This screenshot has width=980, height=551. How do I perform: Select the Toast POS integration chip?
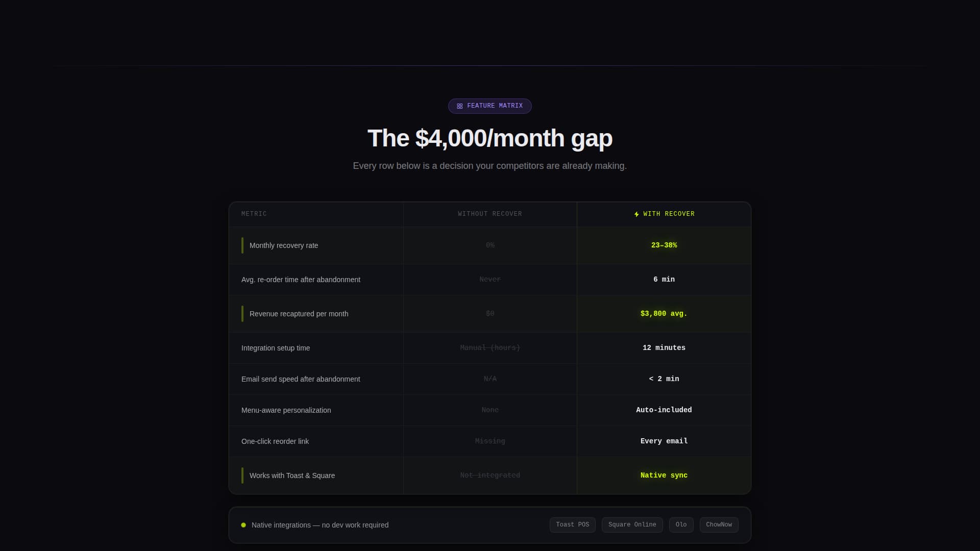[x=572, y=525]
